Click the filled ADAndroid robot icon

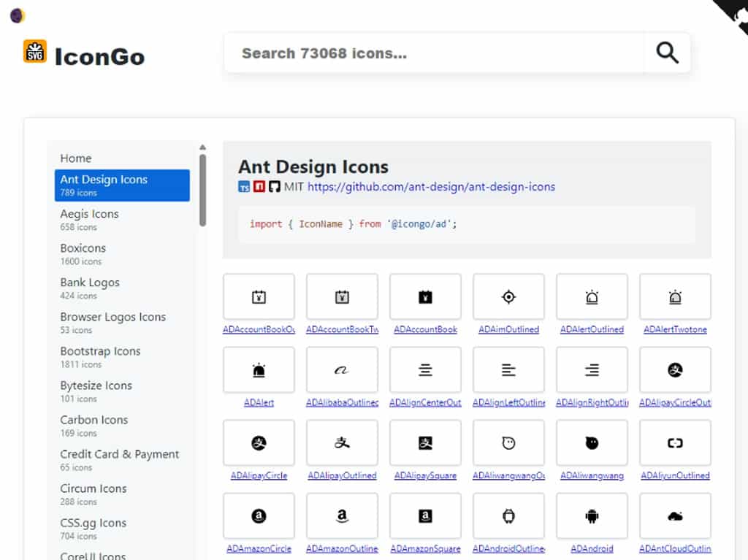point(592,515)
